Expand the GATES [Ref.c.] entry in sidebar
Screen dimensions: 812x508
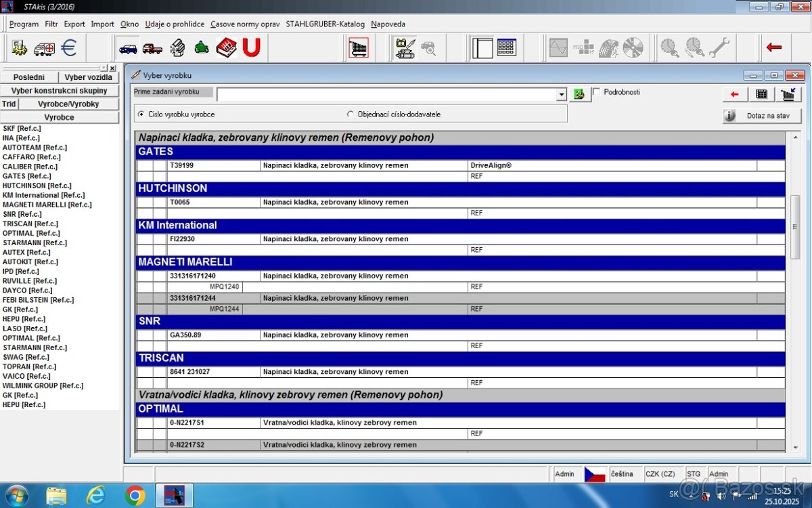click(x=27, y=175)
